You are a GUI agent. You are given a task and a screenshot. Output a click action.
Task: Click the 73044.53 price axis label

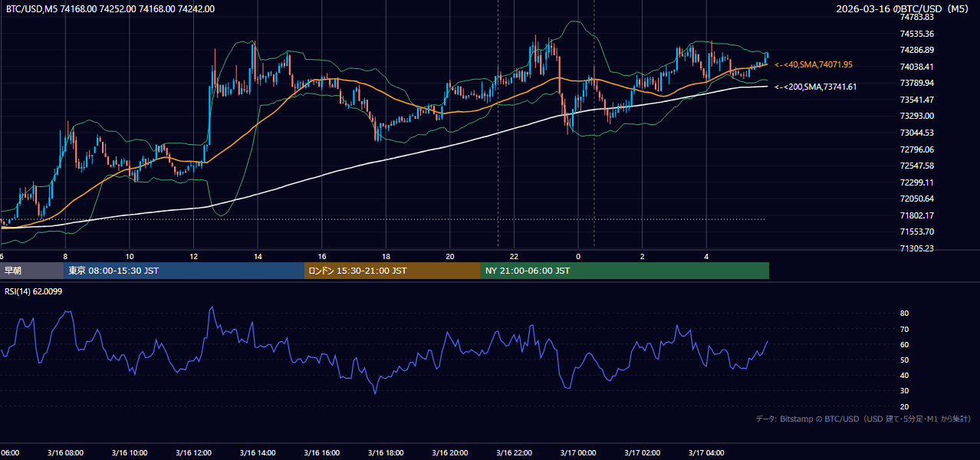tap(916, 133)
